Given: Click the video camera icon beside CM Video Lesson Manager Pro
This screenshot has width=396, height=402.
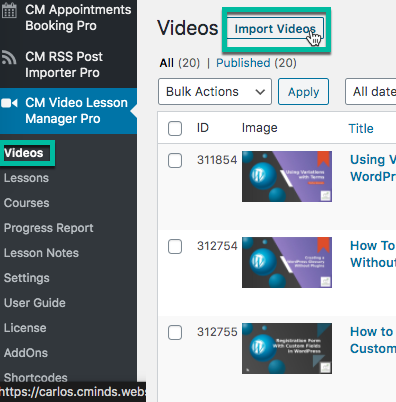Looking at the screenshot, I should pyautogui.click(x=9, y=103).
